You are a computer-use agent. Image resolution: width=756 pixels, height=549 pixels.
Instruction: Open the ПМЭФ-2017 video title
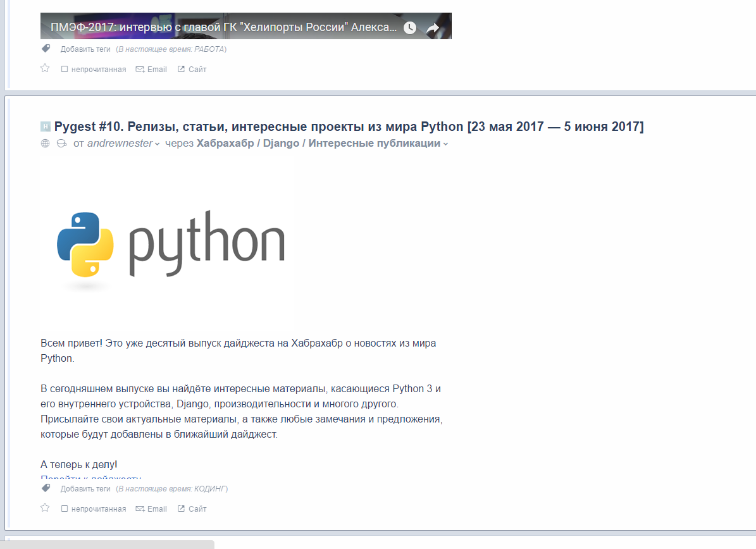click(224, 27)
